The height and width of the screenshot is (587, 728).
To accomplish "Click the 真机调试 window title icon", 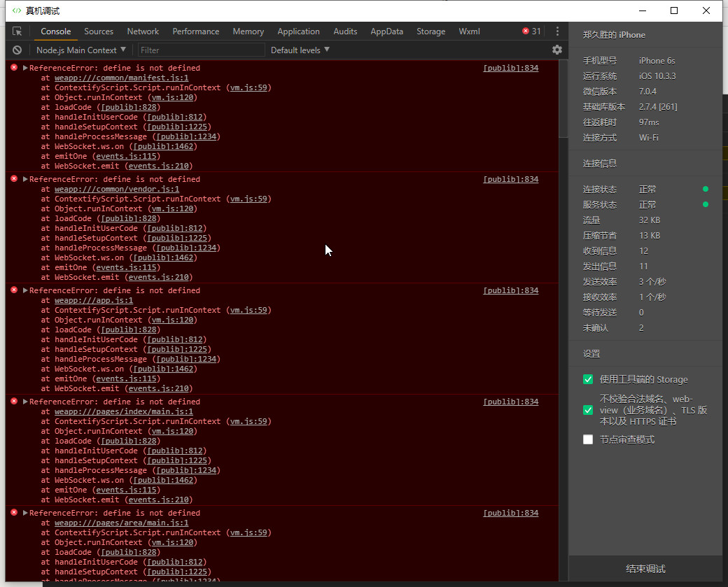I will coord(17,10).
